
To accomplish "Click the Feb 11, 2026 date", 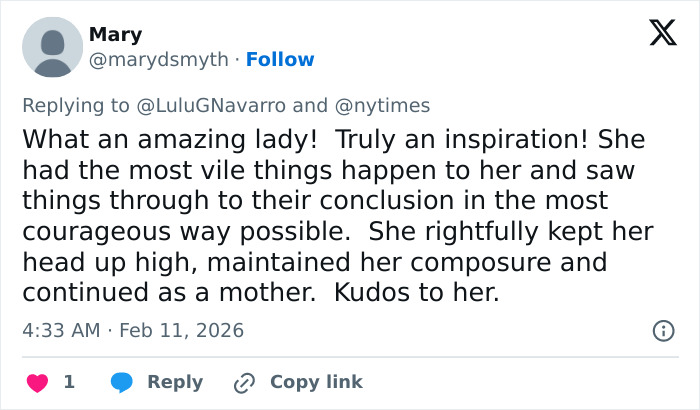I will [x=181, y=330].
